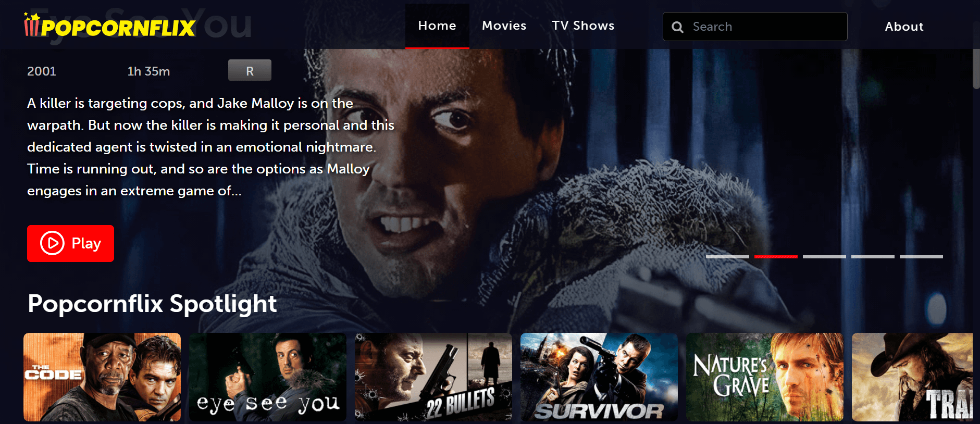Click the circular play icon
980x424 pixels.
pos(52,243)
